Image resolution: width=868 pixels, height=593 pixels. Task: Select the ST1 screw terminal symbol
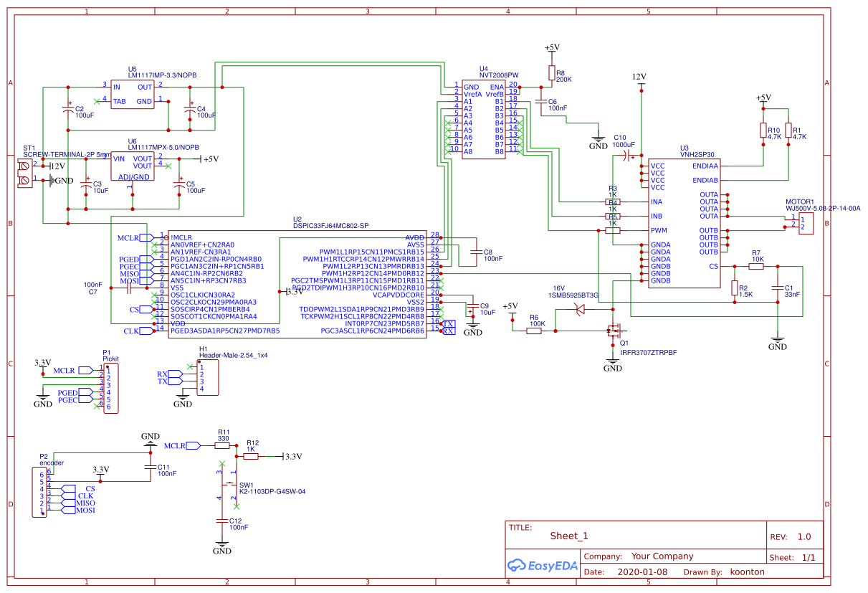click(24, 172)
